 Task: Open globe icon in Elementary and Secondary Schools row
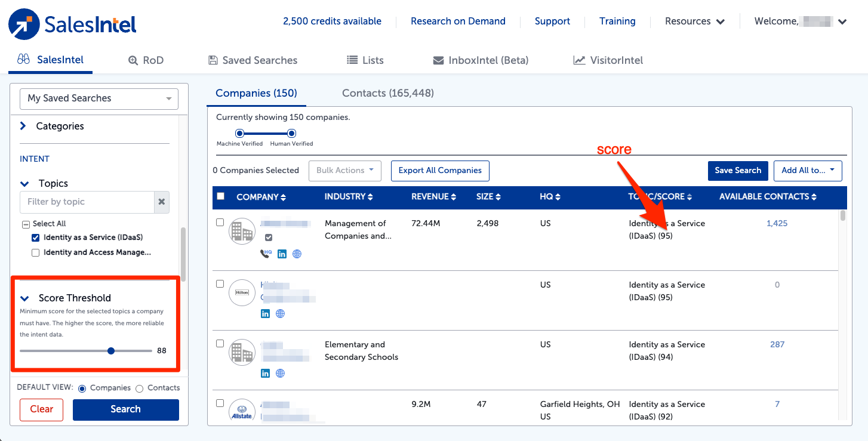pos(280,373)
